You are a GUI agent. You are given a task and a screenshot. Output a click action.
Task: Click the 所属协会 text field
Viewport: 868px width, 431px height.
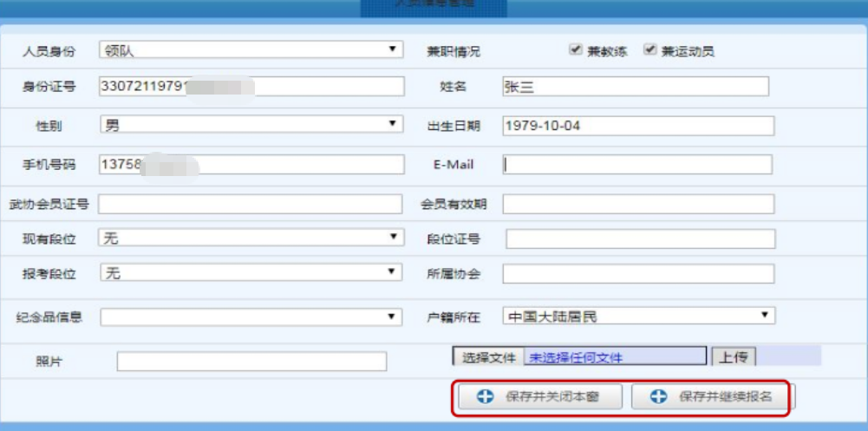click(x=637, y=274)
